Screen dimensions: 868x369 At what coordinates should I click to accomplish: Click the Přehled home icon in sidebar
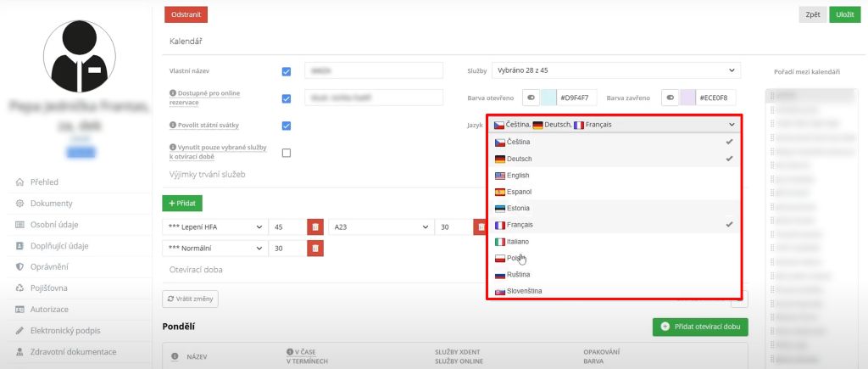(19, 182)
